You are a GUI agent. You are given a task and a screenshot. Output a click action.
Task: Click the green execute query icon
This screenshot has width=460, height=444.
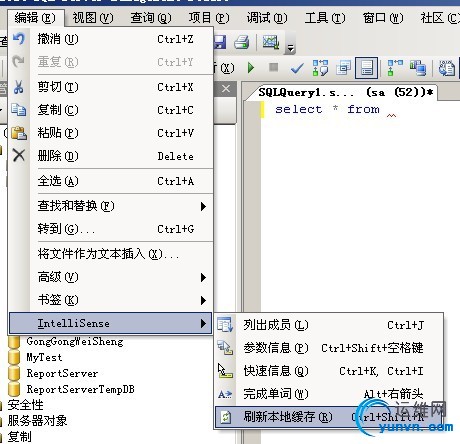251,68
